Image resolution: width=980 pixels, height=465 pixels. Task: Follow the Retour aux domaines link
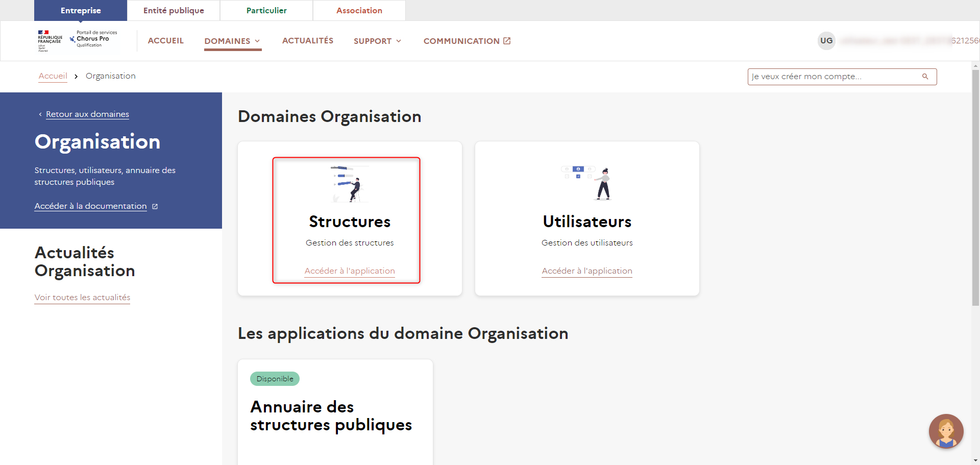point(87,114)
